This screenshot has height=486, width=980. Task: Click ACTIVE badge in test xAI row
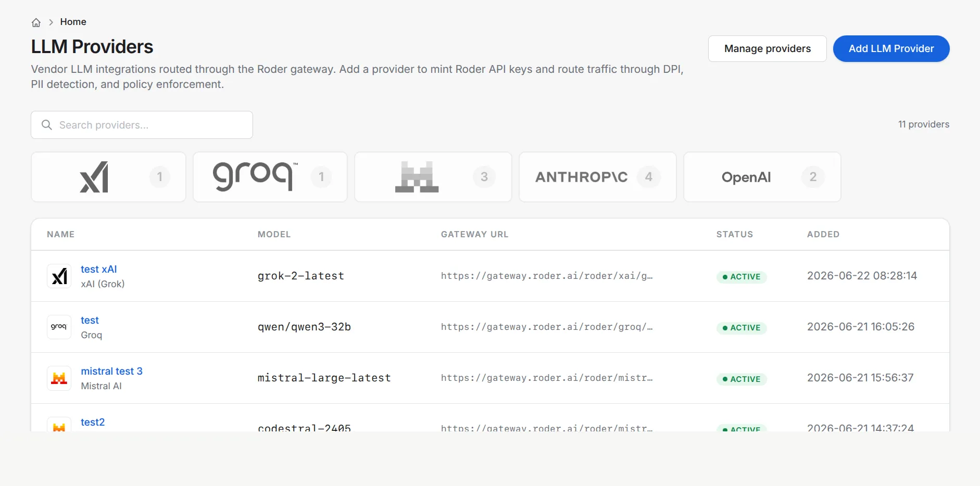(x=742, y=277)
